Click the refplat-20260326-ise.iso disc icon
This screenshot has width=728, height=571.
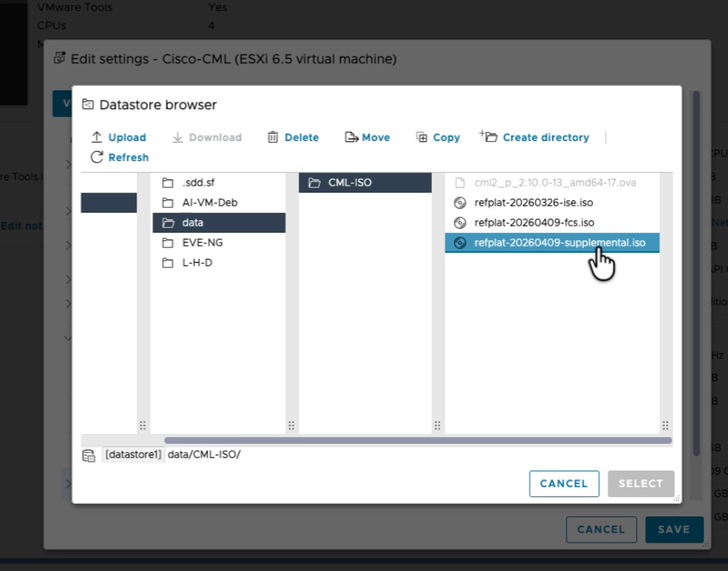460,203
